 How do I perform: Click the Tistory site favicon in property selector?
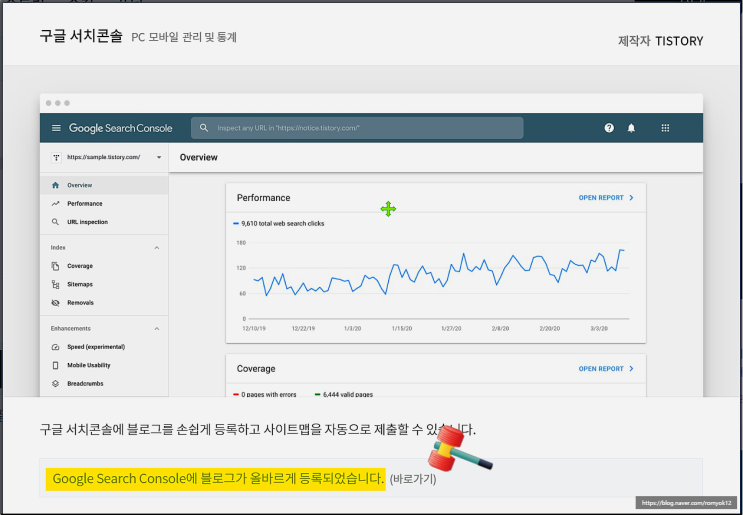(x=56, y=157)
